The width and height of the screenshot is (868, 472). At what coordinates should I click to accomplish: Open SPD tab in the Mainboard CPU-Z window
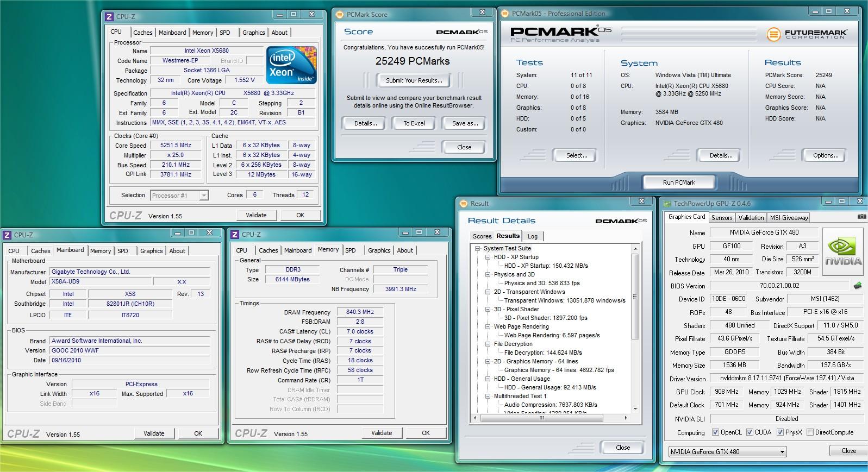[123, 251]
